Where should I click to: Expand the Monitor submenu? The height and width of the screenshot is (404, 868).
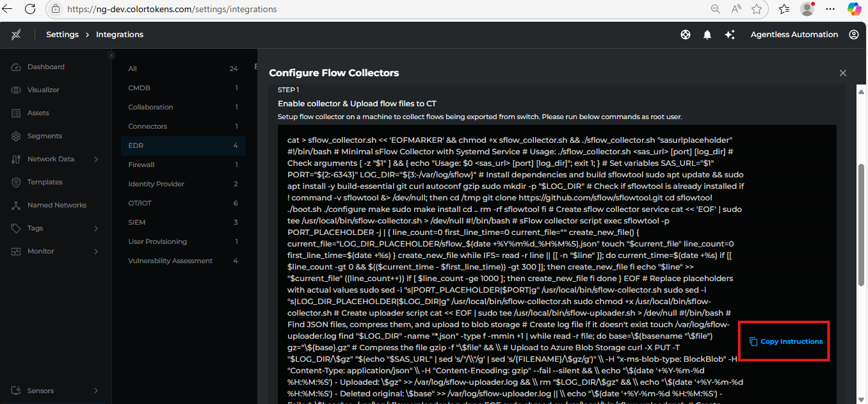40,251
